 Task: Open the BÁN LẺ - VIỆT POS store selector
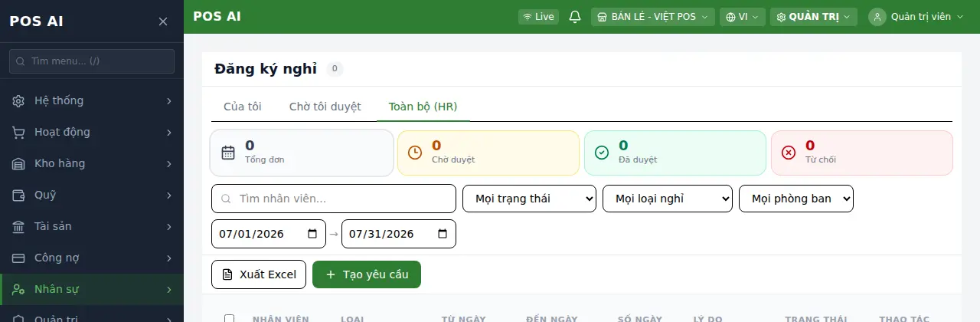tap(653, 17)
